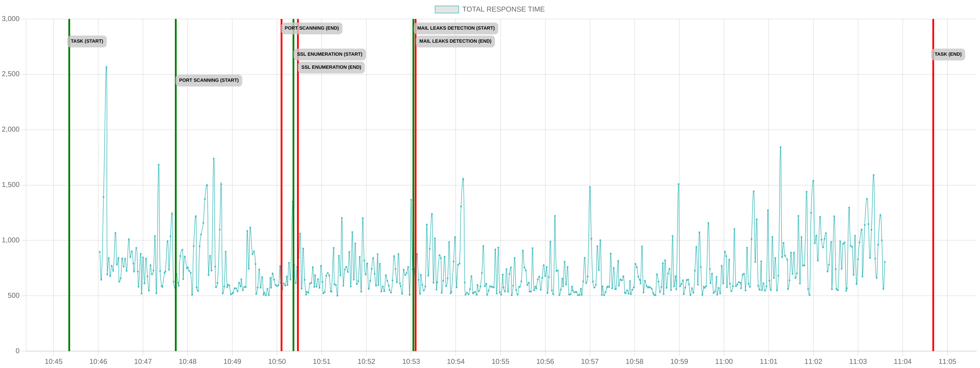Select the TASK (START) annotation label
Screen dimensions: 980x368
(87, 41)
